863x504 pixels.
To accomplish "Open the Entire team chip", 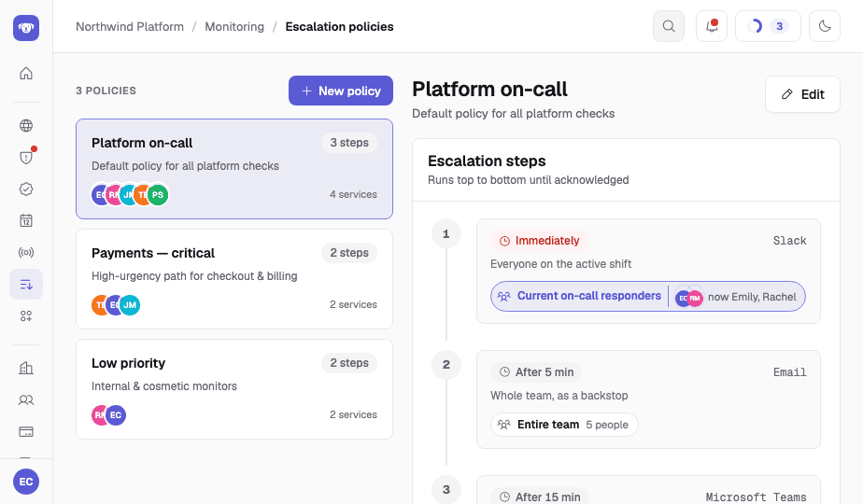I will point(564,425).
